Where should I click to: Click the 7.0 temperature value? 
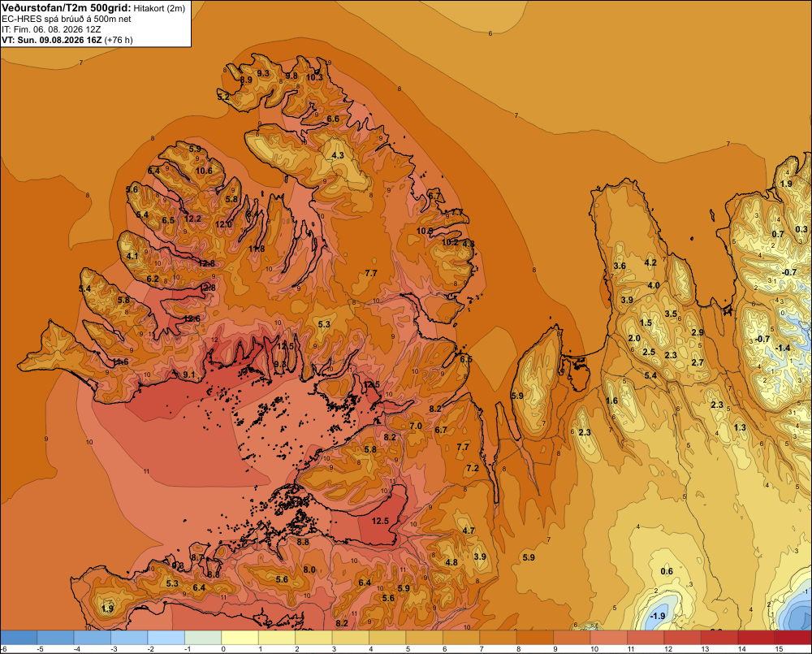[x=416, y=426]
